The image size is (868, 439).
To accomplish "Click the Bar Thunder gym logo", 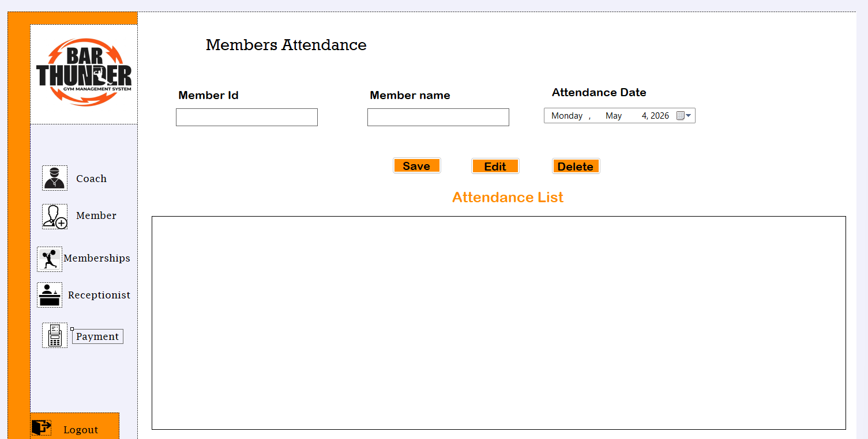I will (x=84, y=73).
